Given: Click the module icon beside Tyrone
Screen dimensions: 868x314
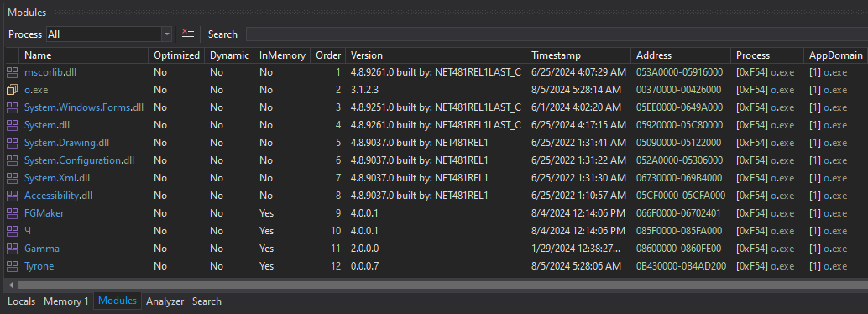Looking at the screenshot, I should [13, 266].
